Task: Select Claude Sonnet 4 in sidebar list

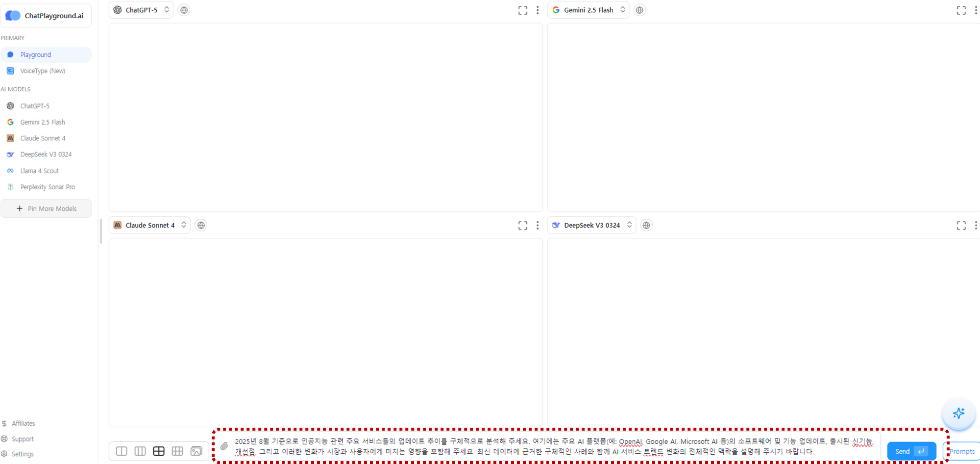Action: tap(46, 138)
